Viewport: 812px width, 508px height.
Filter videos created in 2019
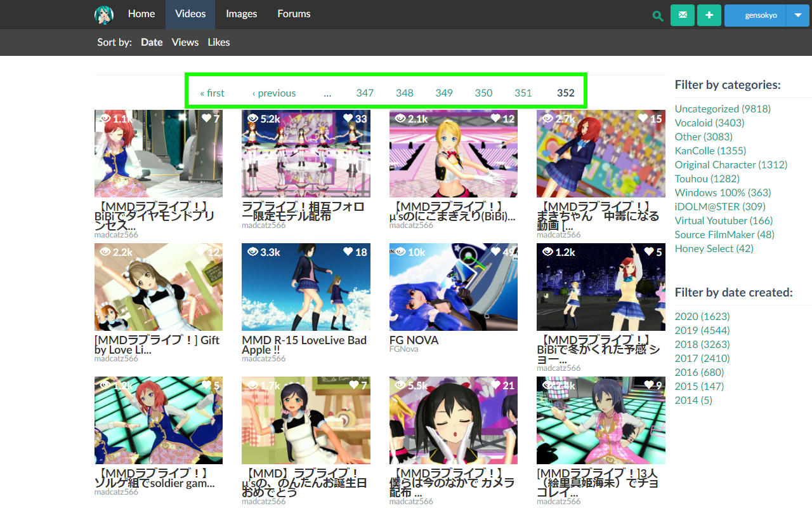(702, 331)
